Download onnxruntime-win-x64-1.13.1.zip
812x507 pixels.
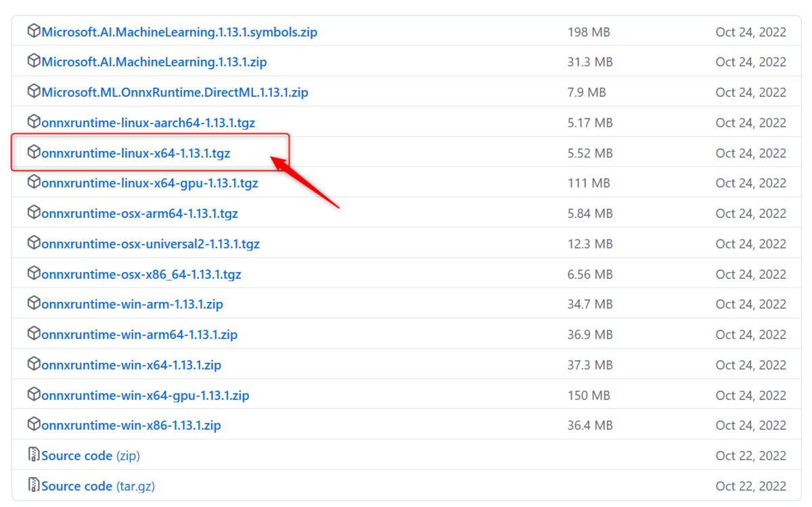[131, 365]
